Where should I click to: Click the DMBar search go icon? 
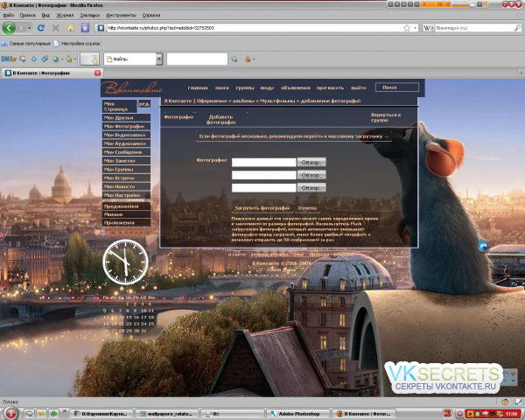(234, 59)
